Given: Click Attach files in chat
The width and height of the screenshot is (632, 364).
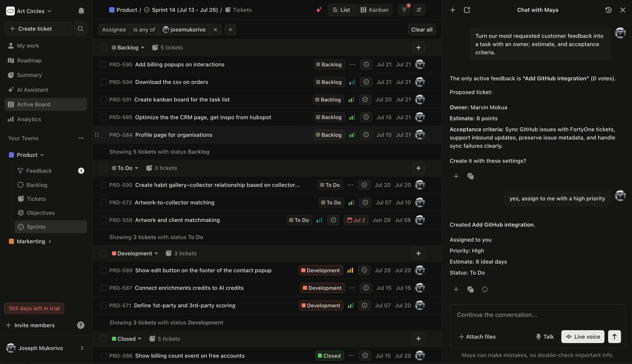Looking at the screenshot, I should tap(477, 337).
